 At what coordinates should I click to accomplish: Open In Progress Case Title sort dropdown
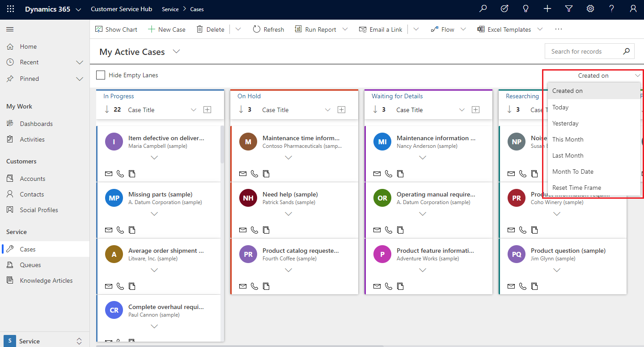(193, 110)
